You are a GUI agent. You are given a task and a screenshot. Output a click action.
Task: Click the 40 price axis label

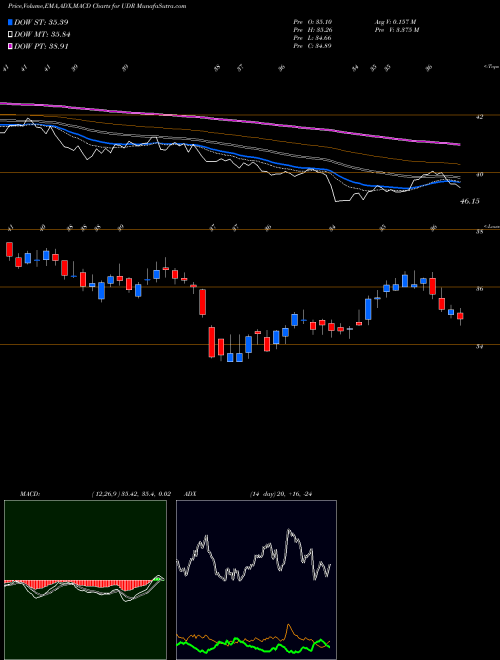click(479, 174)
